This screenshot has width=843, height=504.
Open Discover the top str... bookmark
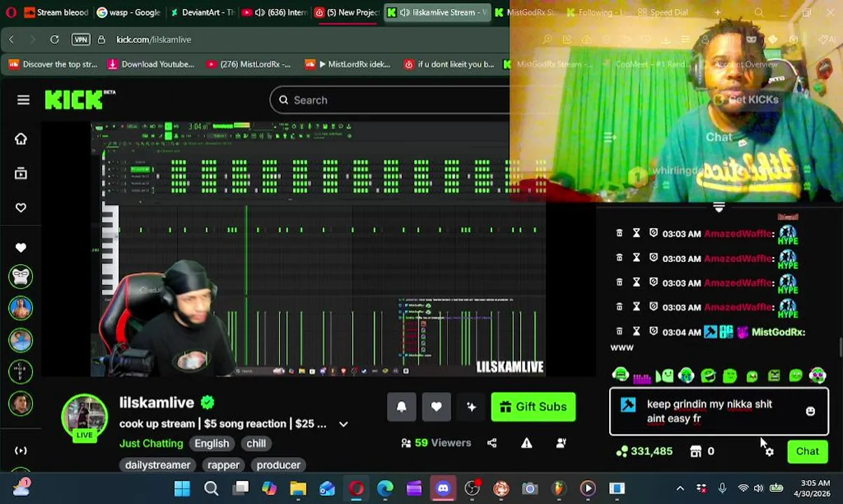point(53,64)
